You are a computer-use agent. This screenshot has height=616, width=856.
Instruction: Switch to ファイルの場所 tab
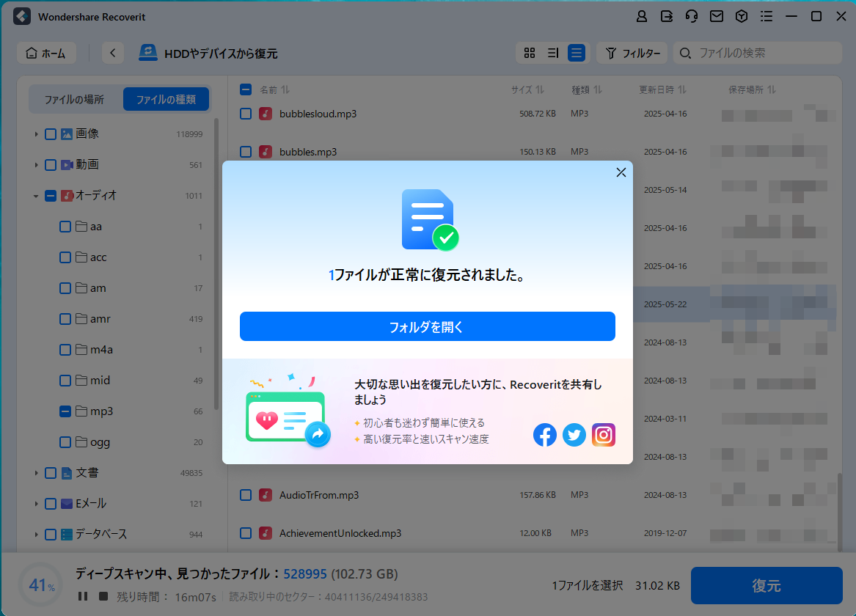coord(74,99)
